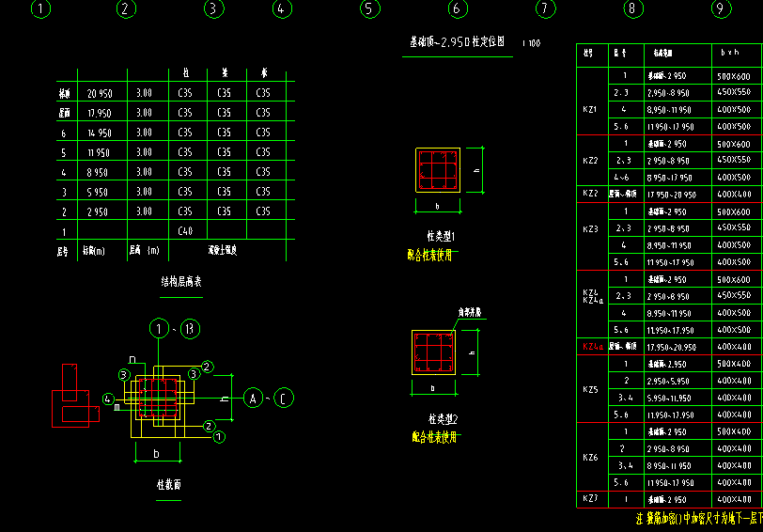The image size is (763, 532).
Task: Select the 结构层高表 table title
Action: click(181, 281)
